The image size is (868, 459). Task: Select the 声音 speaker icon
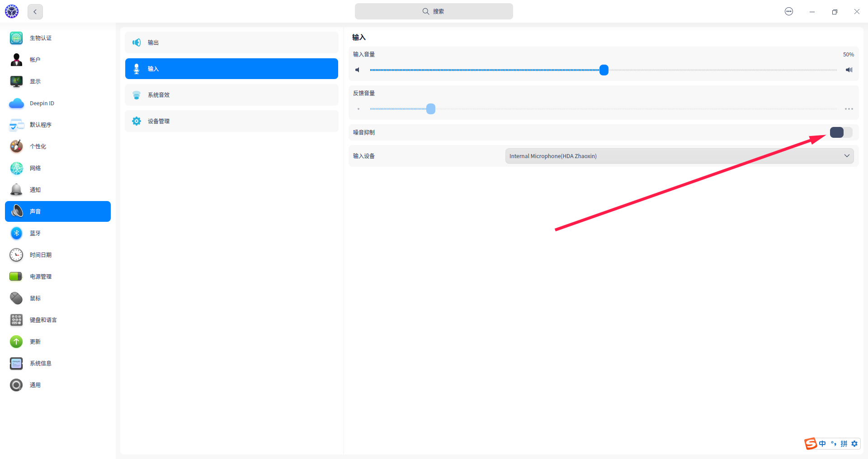tap(17, 211)
